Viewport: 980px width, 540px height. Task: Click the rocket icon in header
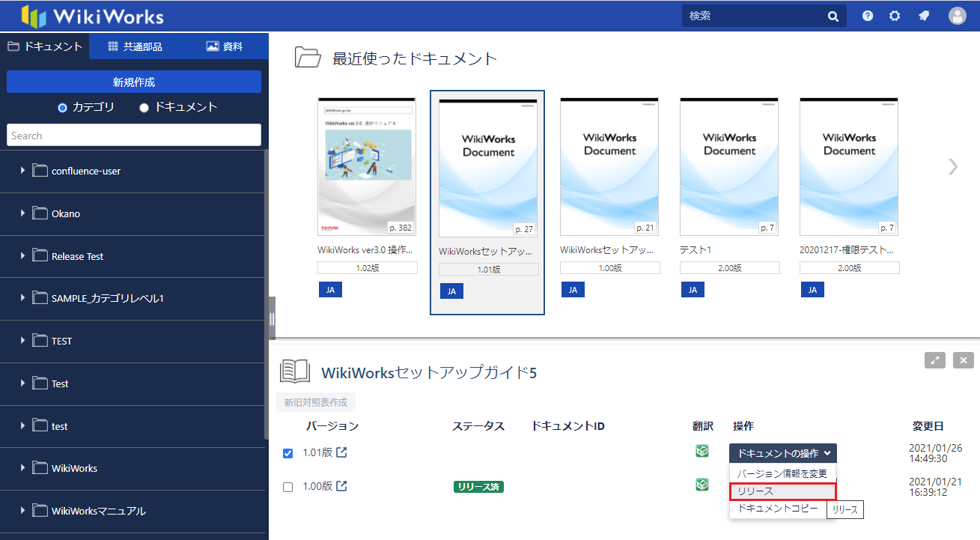(924, 16)
